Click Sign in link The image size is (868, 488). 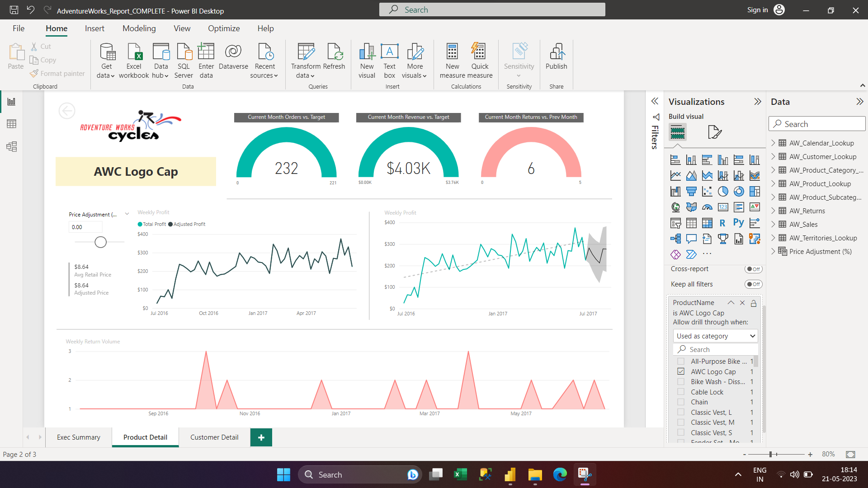(757, 10)
